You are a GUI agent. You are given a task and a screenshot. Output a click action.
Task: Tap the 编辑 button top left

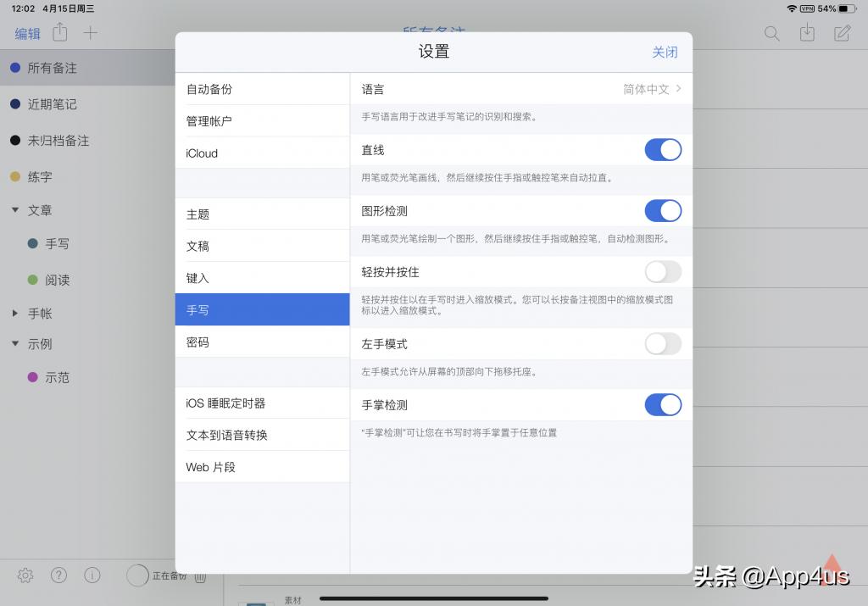(26, 33)
